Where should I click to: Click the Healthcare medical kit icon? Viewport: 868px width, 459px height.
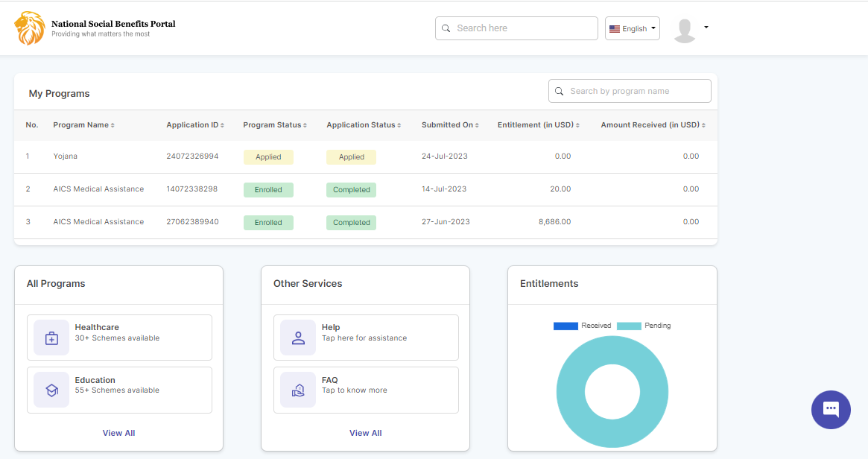[51, 338]
